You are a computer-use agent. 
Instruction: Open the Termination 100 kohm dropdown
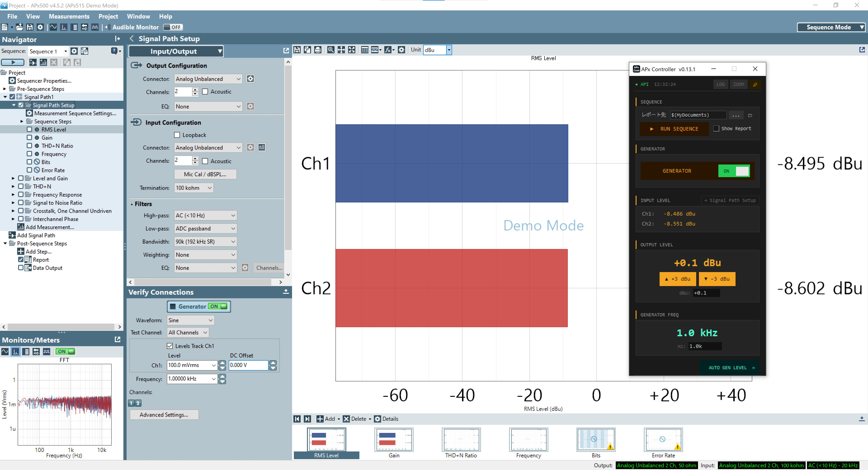click(194, 188)
